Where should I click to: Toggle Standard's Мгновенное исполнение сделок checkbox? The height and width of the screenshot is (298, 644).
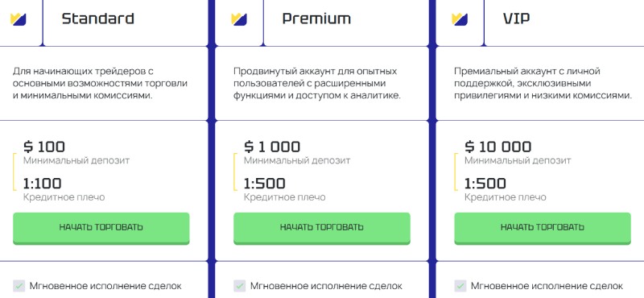(19, 286)
